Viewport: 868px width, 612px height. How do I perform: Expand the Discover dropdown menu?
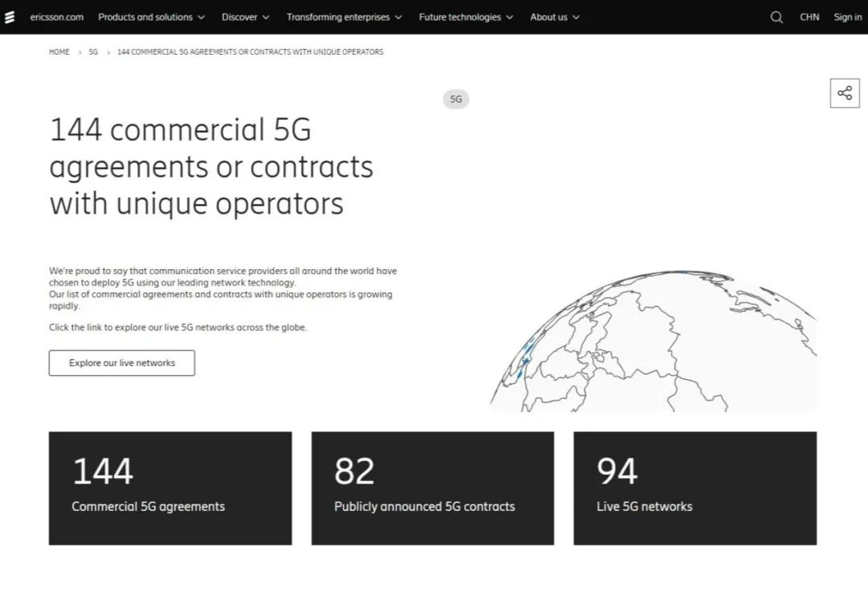click(245, 17)
